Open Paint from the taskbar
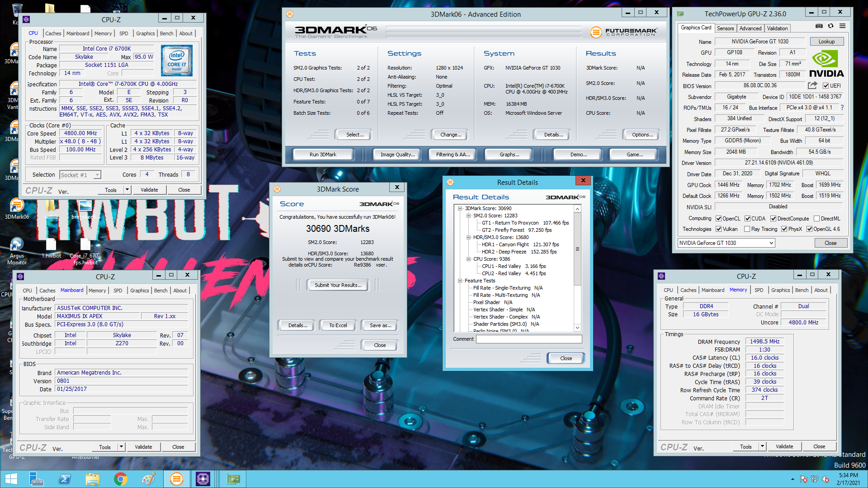 coord(148,479)
